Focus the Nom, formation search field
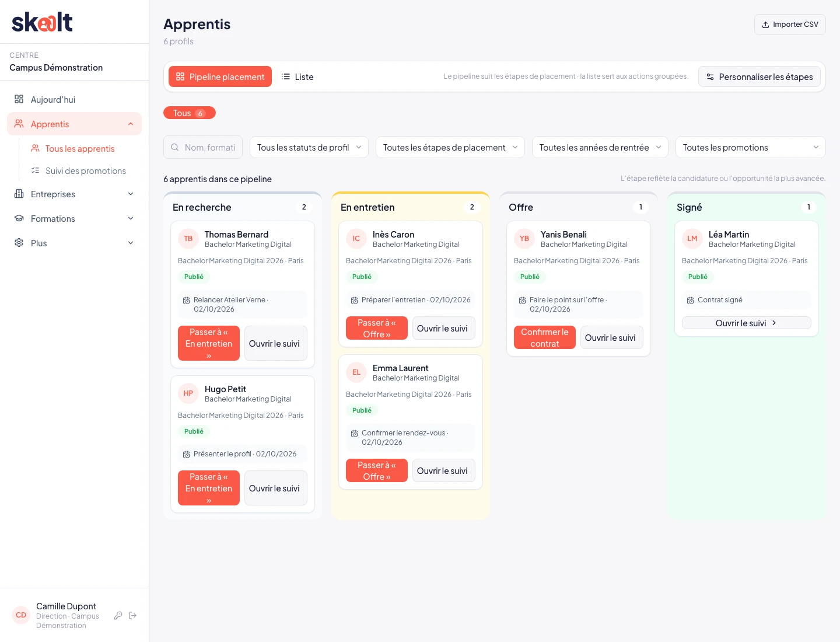840x642 pixels. (203, 147)
